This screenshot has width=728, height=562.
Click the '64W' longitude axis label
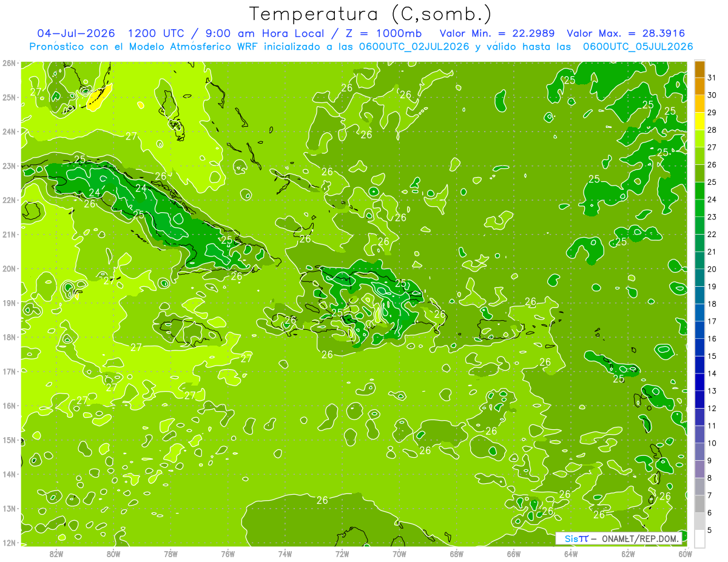[571, 554]
